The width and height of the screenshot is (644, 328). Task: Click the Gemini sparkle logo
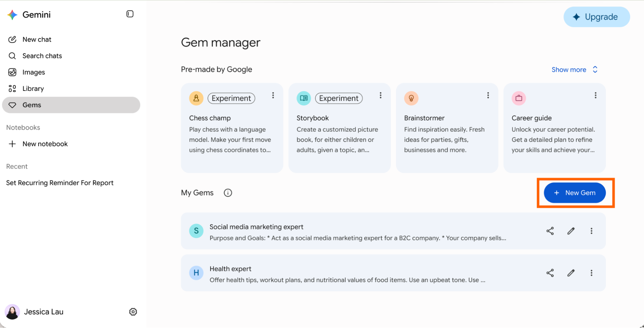(x=12, y=14)
